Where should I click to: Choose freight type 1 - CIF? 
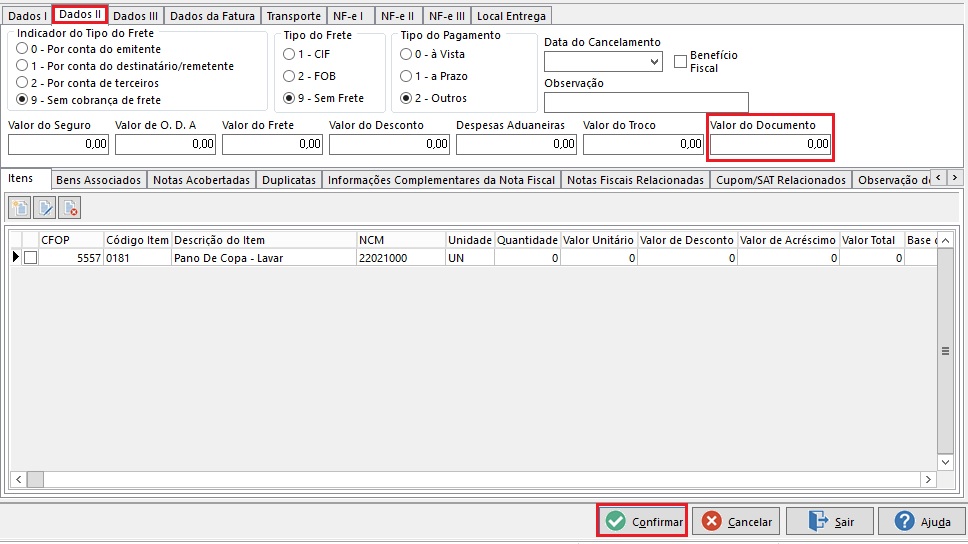[x=289, y=54]
